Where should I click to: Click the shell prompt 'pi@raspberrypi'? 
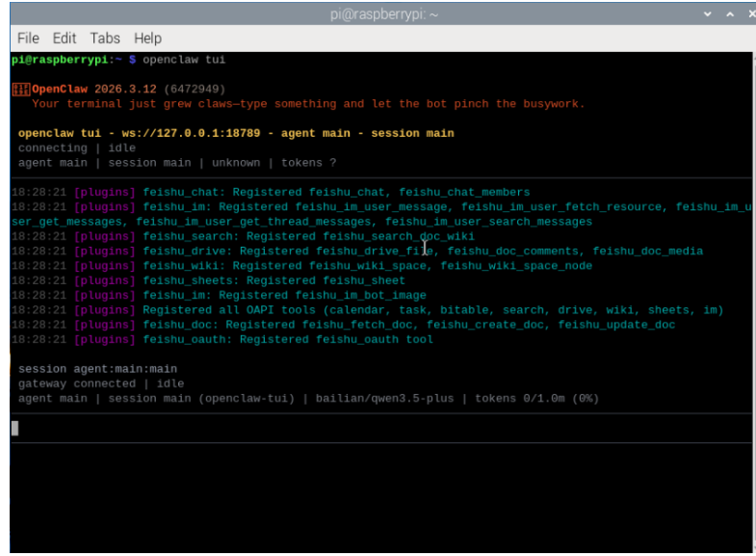click(x=60, y=60)
